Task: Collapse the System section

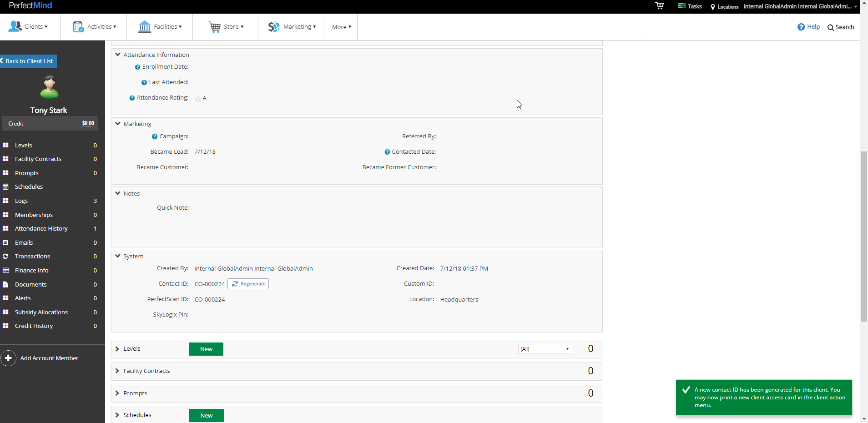Action: (117, 256)
